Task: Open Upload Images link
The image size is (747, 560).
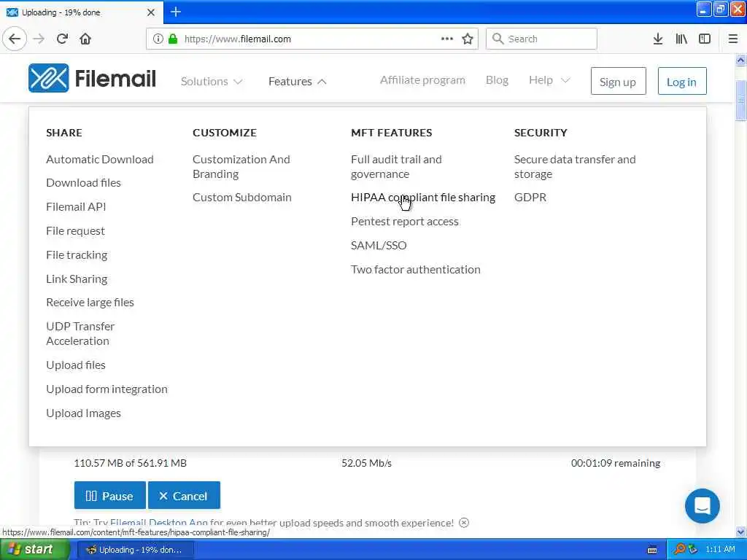Action: 83,413
